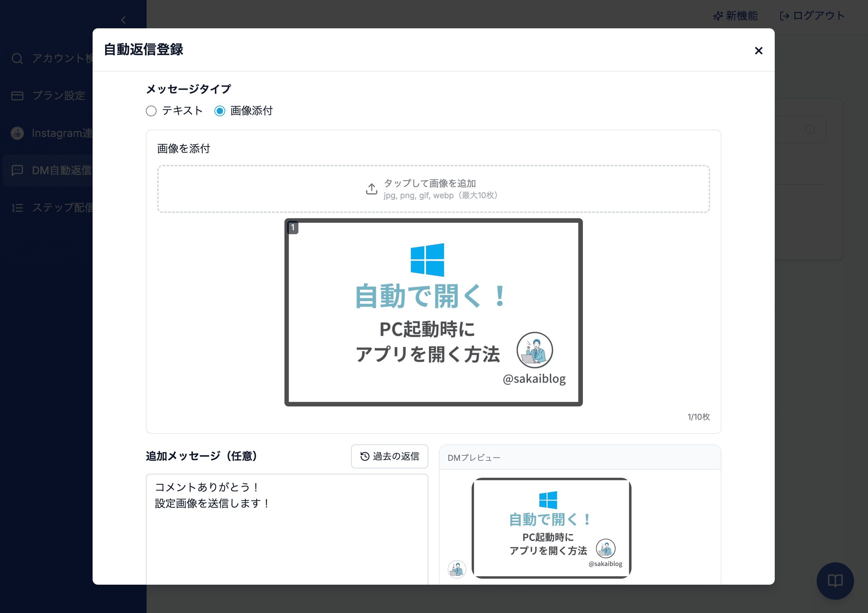
Task: Click the info icon in background panel
Action: [x=810, y=129]
